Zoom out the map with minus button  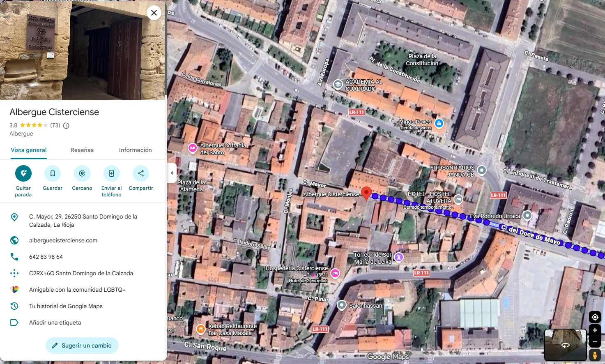click(595, 341)
